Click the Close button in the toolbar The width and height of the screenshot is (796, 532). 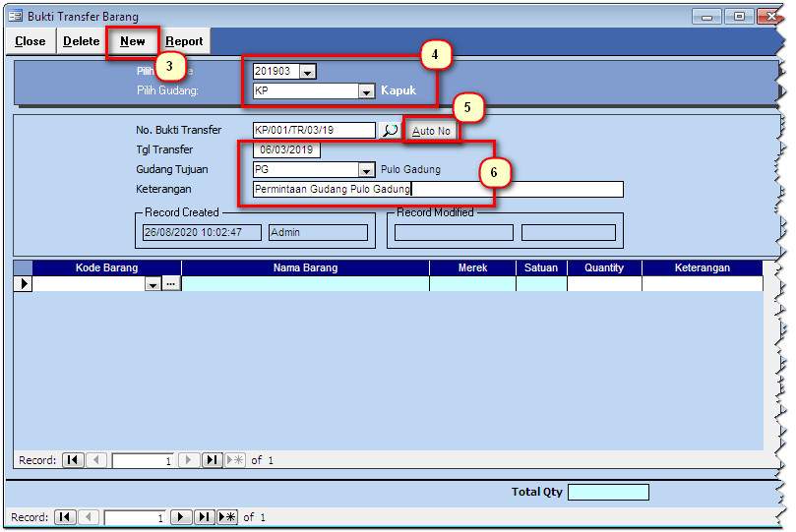[x=31, y=41]
